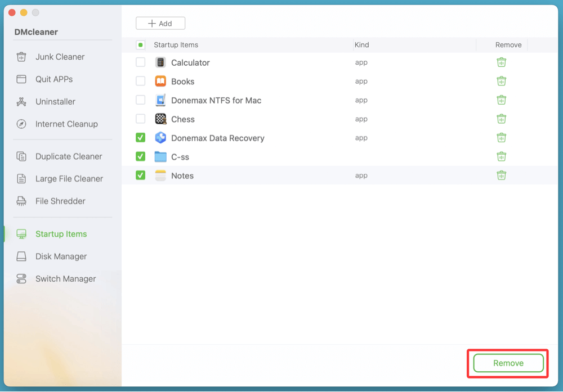Click the trash icon next to Calculator
Image resolution: width=563 pixels, height=392 pixels.
coord(501,62)
